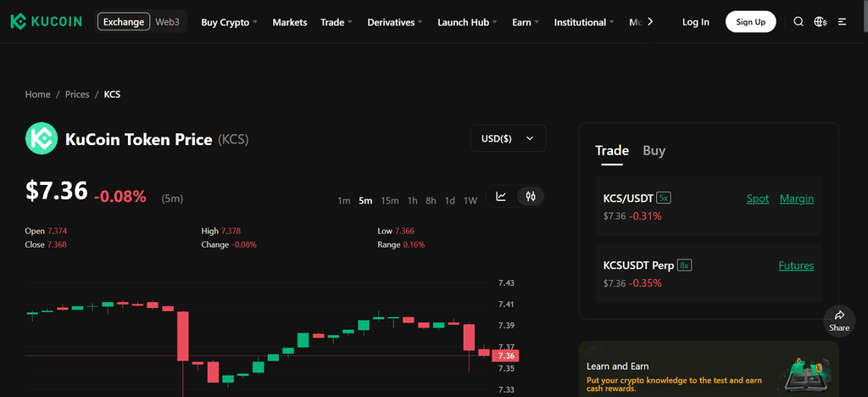Select the Web3 toggle option
The image size is (868, 397).
167,22
